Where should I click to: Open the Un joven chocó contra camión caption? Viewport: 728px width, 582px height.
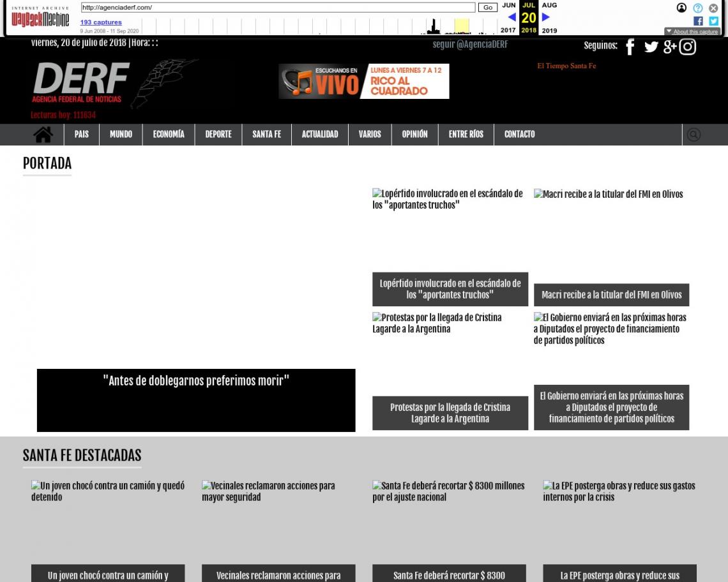[108, 573]
